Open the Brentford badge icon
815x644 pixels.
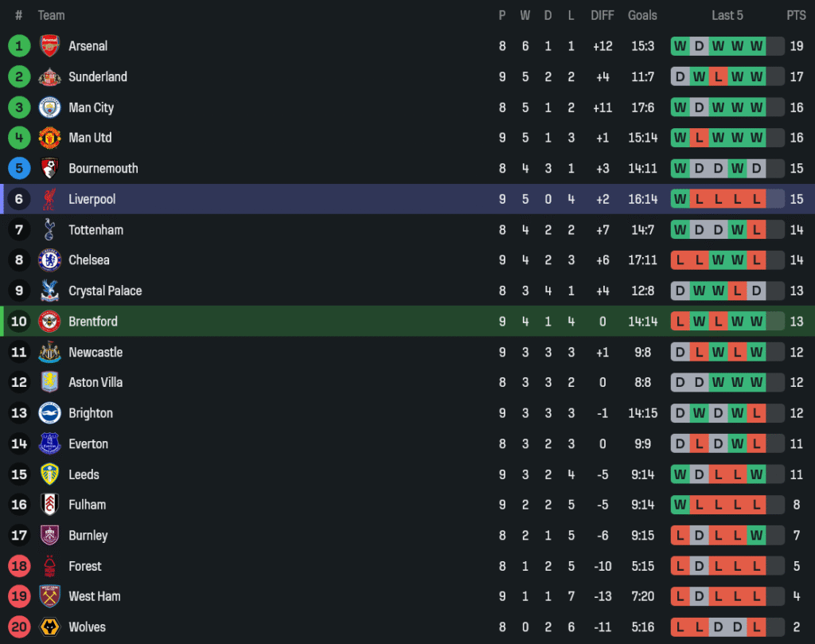[x=50, y=322]
